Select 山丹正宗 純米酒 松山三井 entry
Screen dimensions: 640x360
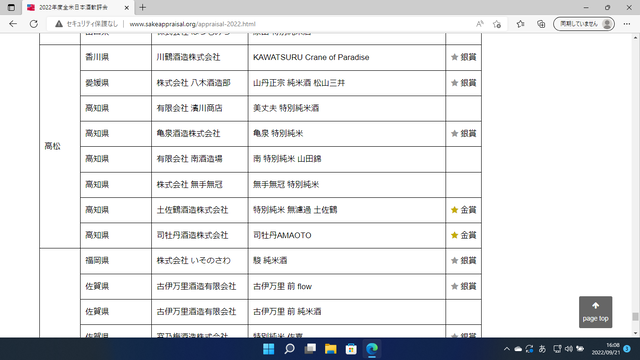(347, 83)
